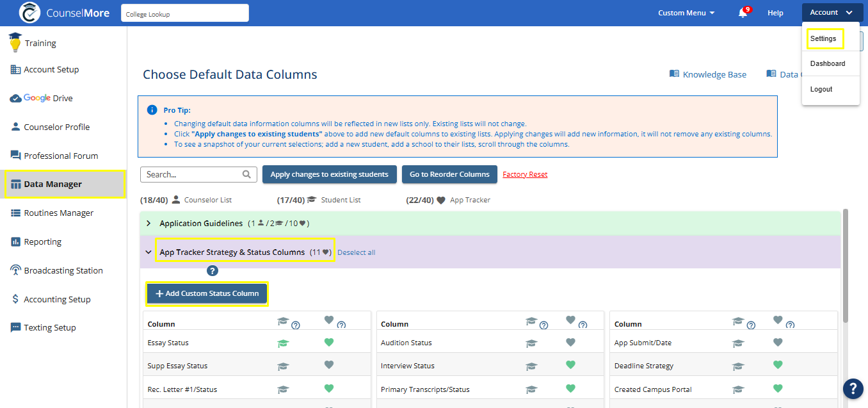The image size is (868, 408).
Task: Click Apply changes to existing students
Action: [329, 174]
